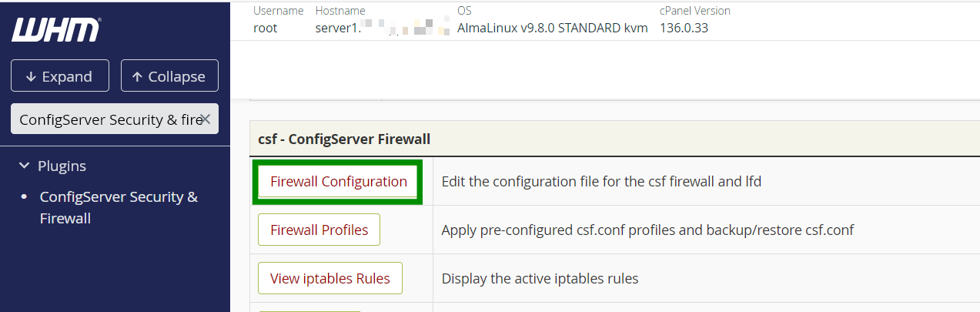
Task: Clear the sidebar search with the X
Action: (205, 119)
